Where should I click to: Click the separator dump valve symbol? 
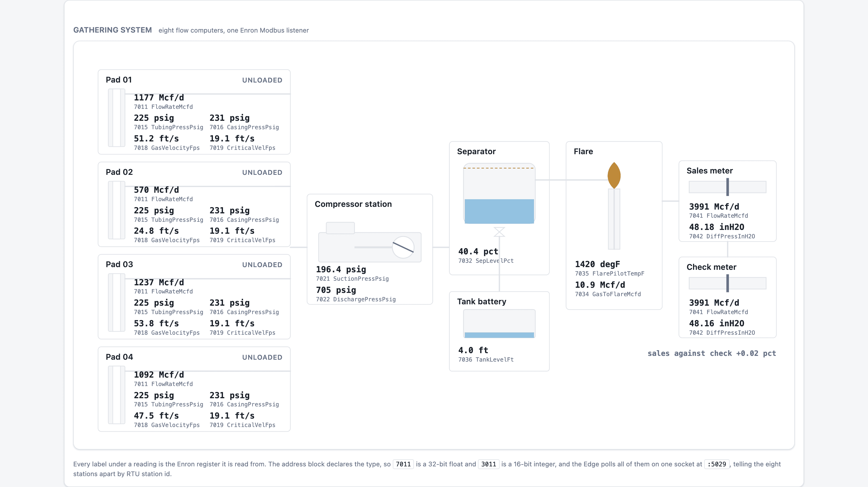point(499,232)
